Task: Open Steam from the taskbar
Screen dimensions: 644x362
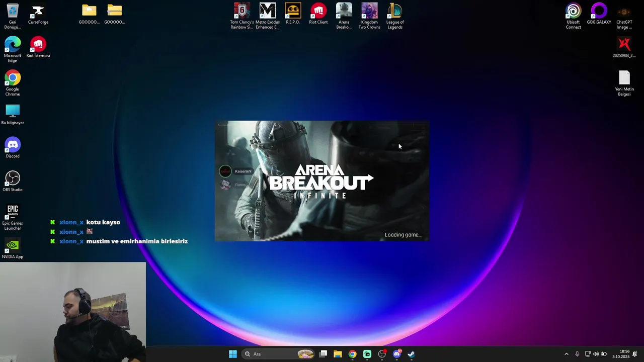Action: [x=411, y=354]
